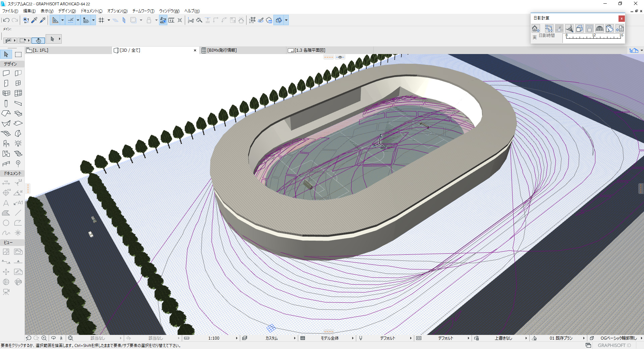The height and width of the screenshot is (349, 644).
Task: Pick up parameters with the eyedropper
Action: 34,20
